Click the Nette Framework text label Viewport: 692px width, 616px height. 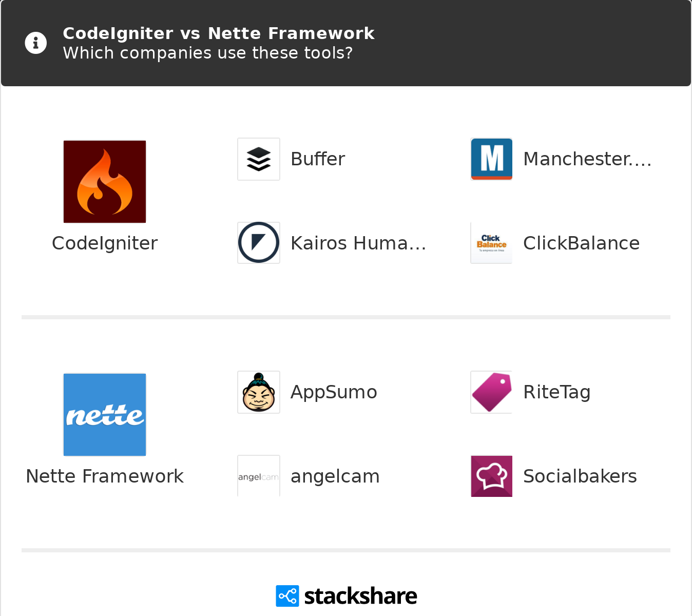coord(105,476)
